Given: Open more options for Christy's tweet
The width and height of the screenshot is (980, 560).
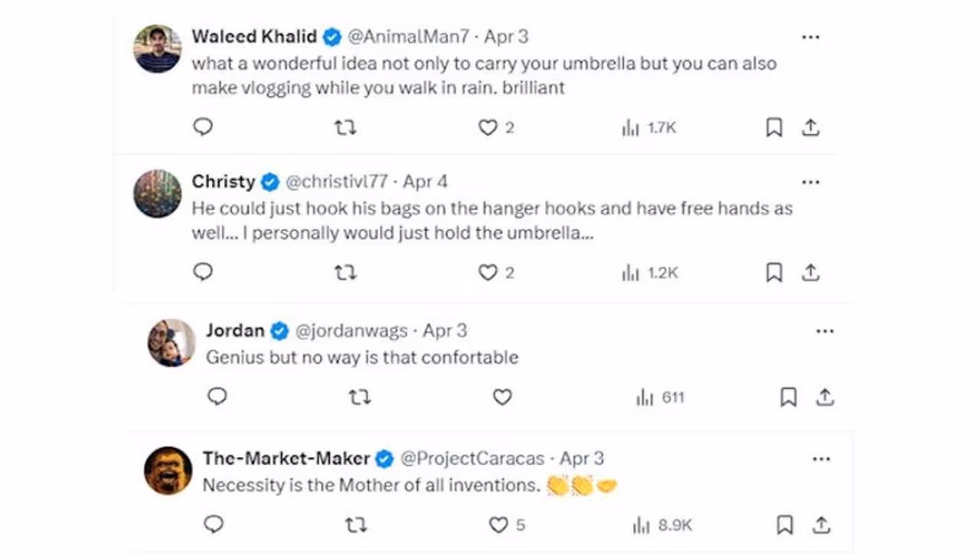Looking at the screenshot, I should pyautogui.click(x=810, y=182).
